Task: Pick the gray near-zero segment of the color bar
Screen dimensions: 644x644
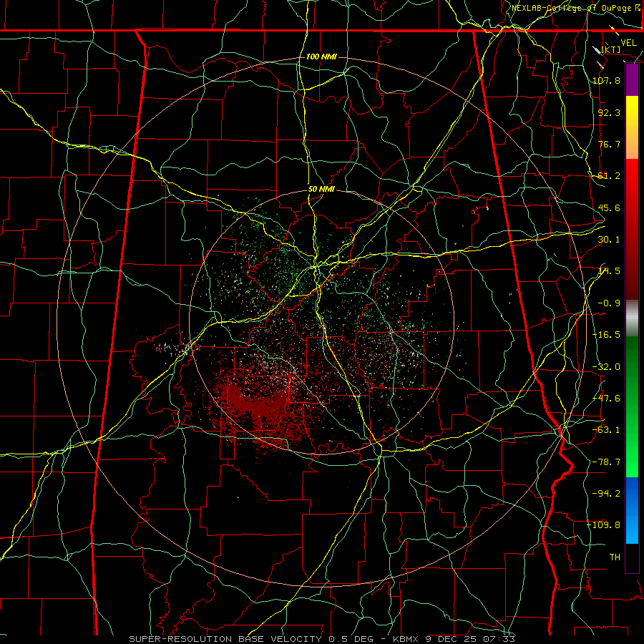Action: click(x=632, y=318)
